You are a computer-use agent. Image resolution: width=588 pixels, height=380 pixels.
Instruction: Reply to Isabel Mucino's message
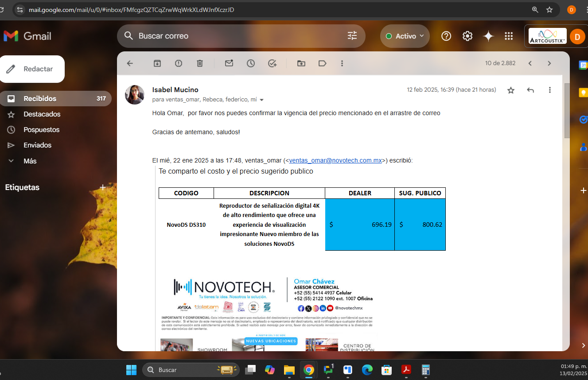[x=530, y=90]
